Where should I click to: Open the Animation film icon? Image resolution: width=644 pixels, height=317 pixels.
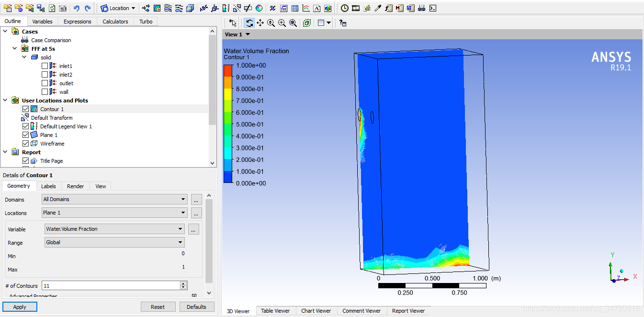[356, 8]
